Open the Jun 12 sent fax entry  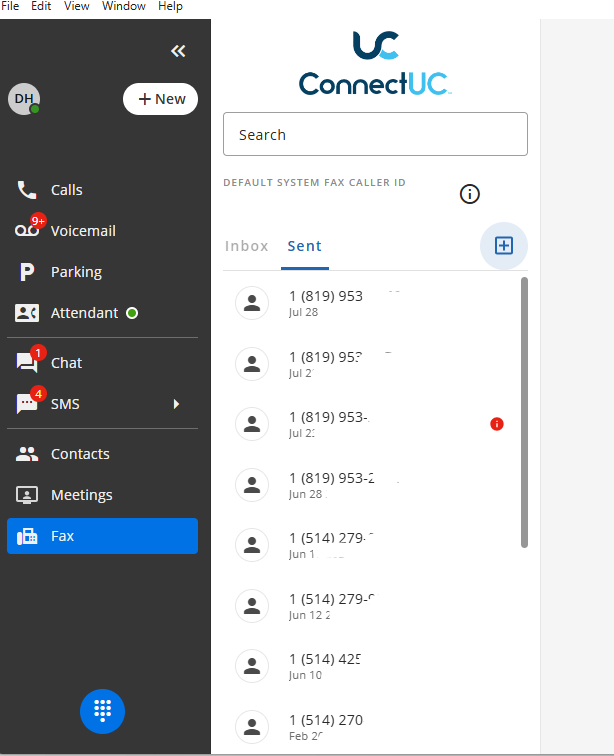point(371,606)
